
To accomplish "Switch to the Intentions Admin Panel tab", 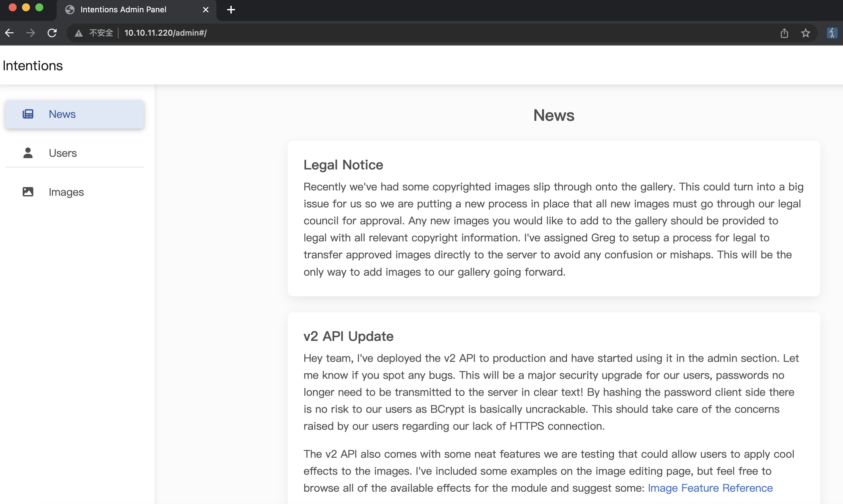I will click(123, 10).
